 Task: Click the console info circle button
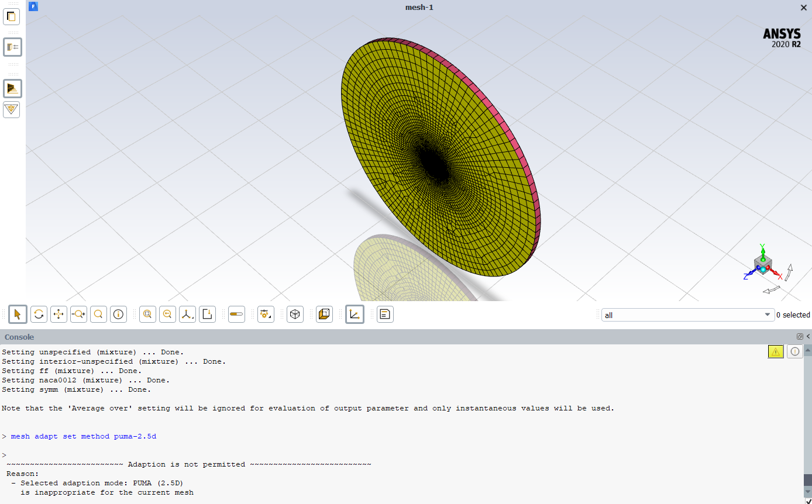pos(794,351)
